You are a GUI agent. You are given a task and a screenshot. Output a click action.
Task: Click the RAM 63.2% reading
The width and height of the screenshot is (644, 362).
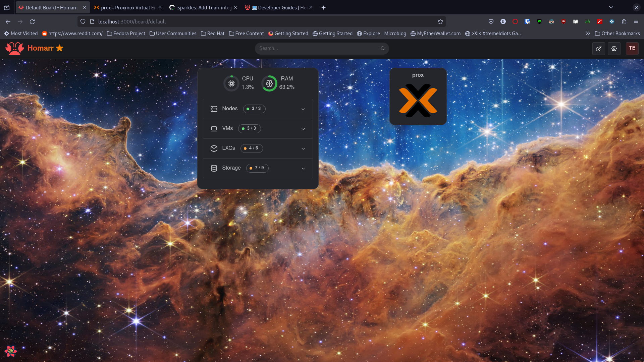(x=287, y=87)
